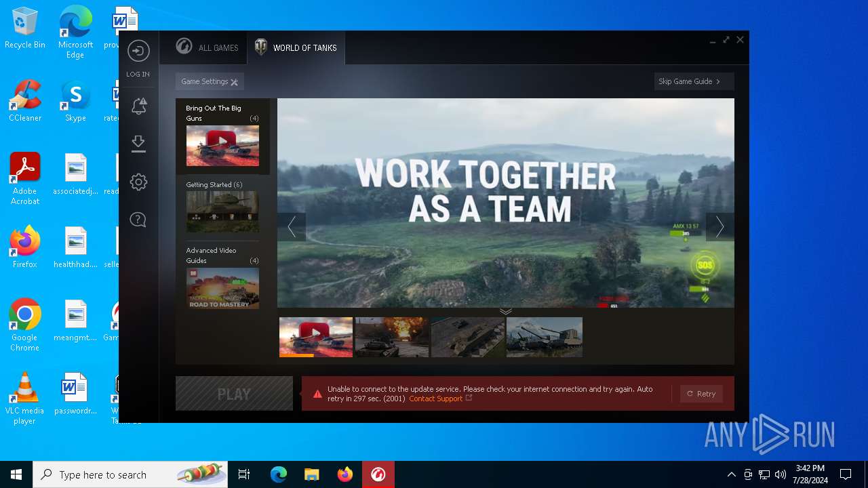Click the red warning triangle icon
868x488 pixels.
point(317,394)
